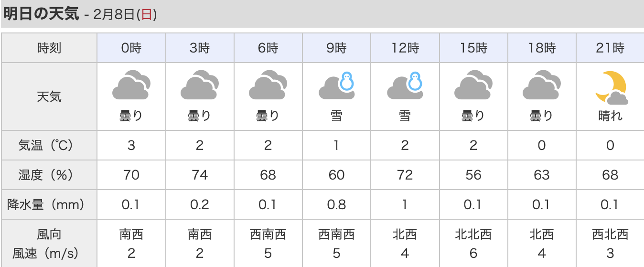Select the cloud icon under 18時

point(542,86)
